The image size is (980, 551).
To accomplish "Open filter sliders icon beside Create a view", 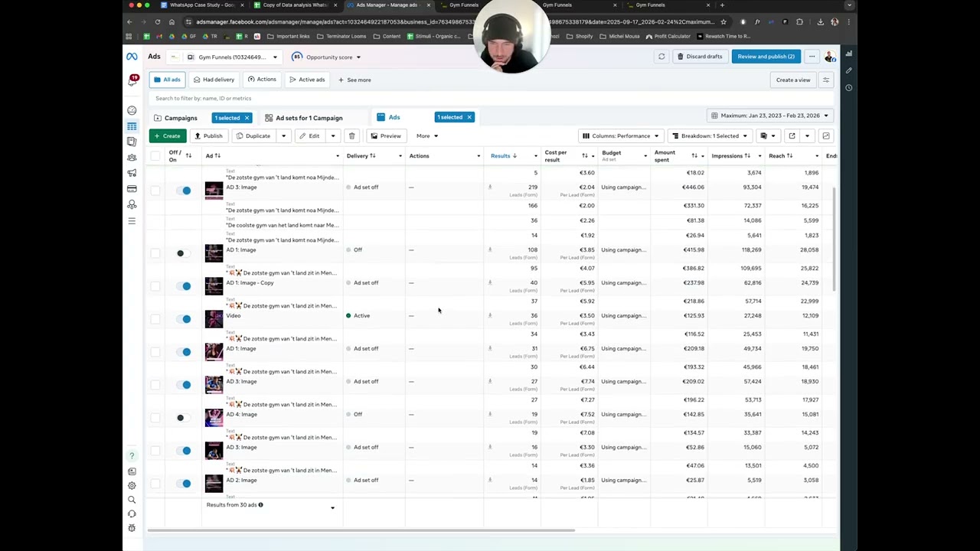I will (x=825, y=80).
